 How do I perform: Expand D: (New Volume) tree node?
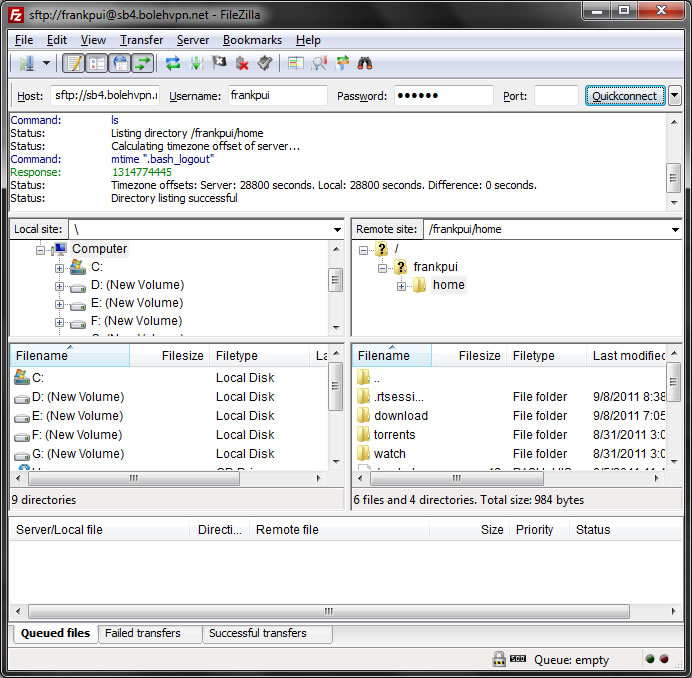59,286
